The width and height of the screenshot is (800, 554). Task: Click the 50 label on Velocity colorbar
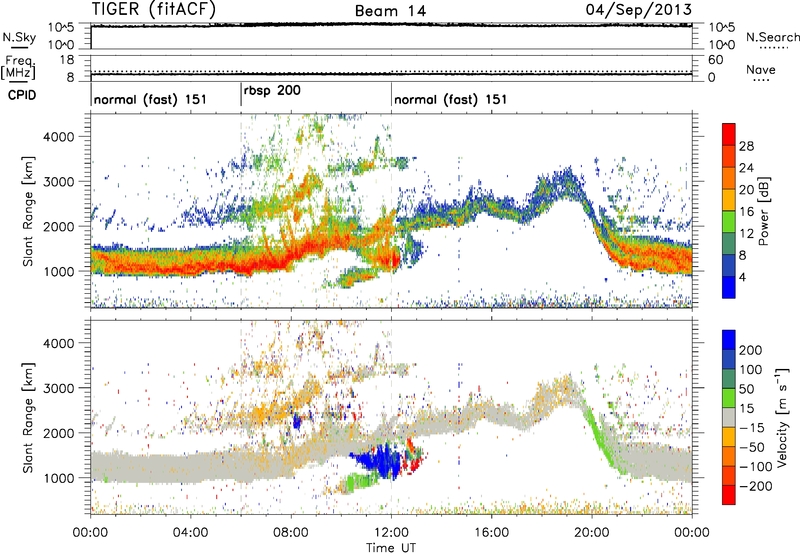[x=746, y=389]
